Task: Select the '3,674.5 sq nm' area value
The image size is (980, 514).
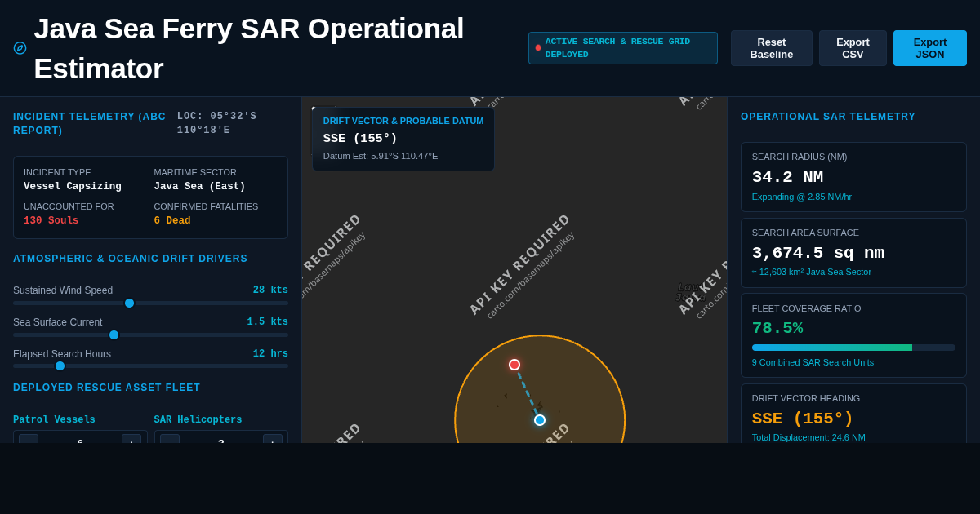Action: 817,253
